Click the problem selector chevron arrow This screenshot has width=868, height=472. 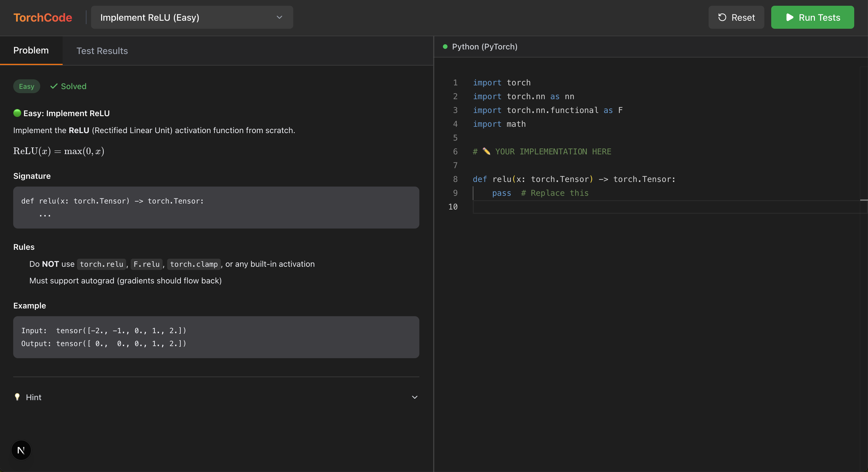[279, 17]
